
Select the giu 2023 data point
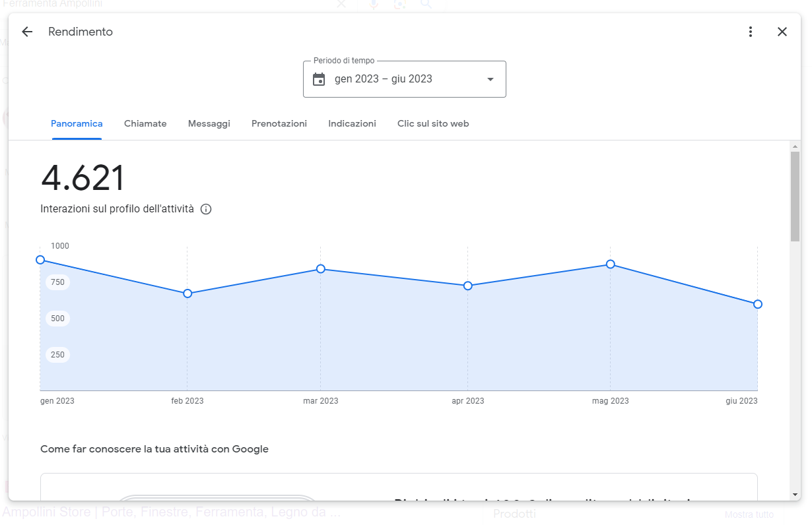(x=758, y=304)
